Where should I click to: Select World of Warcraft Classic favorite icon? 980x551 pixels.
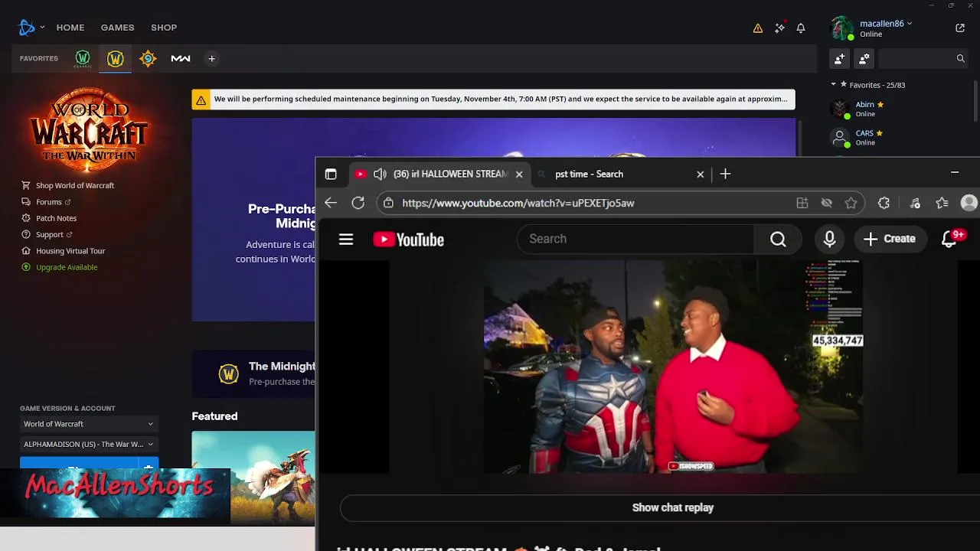83,58
